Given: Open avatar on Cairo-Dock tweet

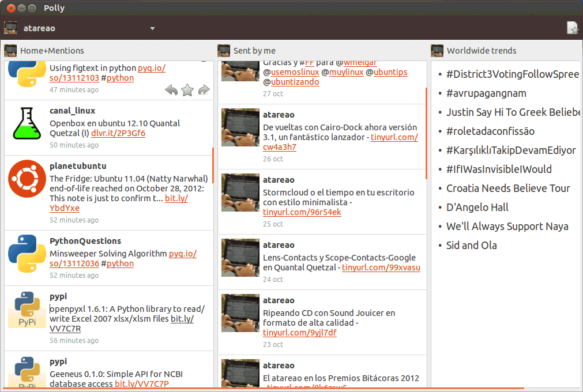Looking at the screenshot, I should click(x=240, y=127).
